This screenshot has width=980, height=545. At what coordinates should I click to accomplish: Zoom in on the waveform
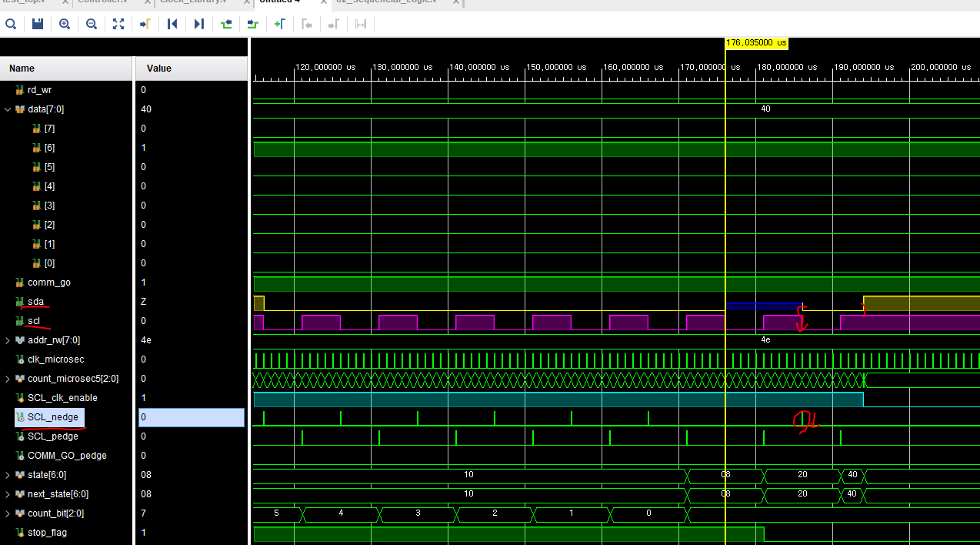65,24
